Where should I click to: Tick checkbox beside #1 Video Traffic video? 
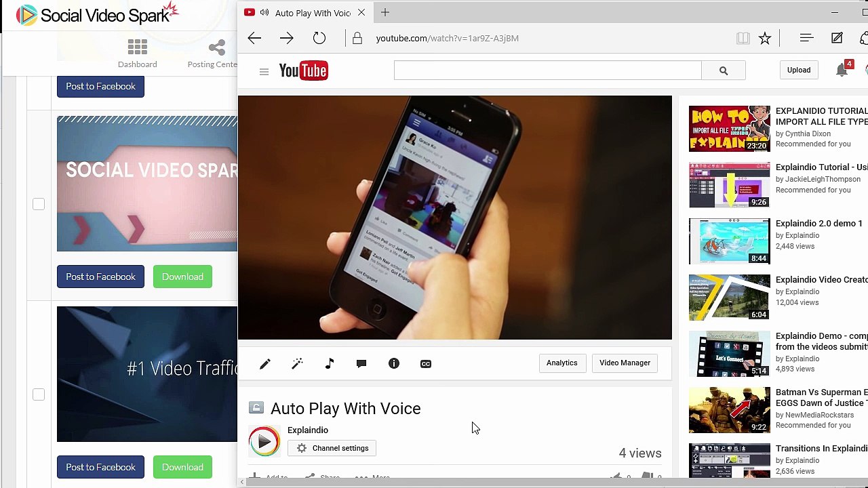pos(39,394)
